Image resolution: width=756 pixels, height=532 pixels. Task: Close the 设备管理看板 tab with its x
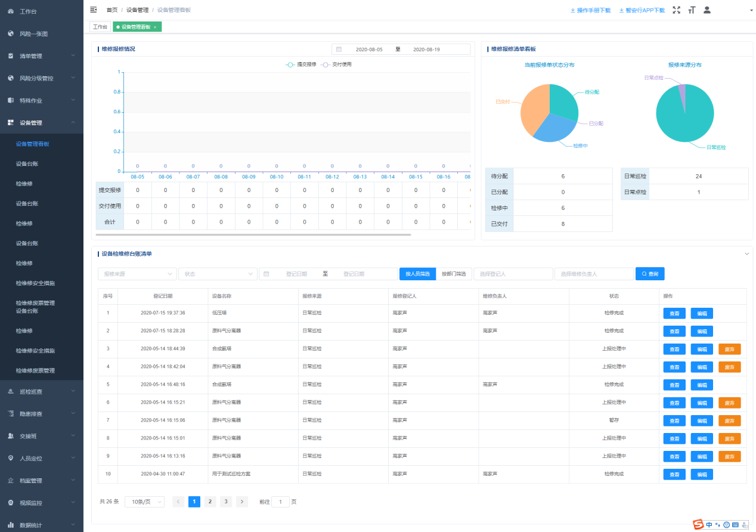(x=155, y=27)
